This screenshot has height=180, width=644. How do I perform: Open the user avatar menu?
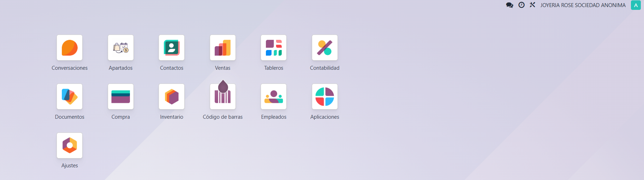636,5
